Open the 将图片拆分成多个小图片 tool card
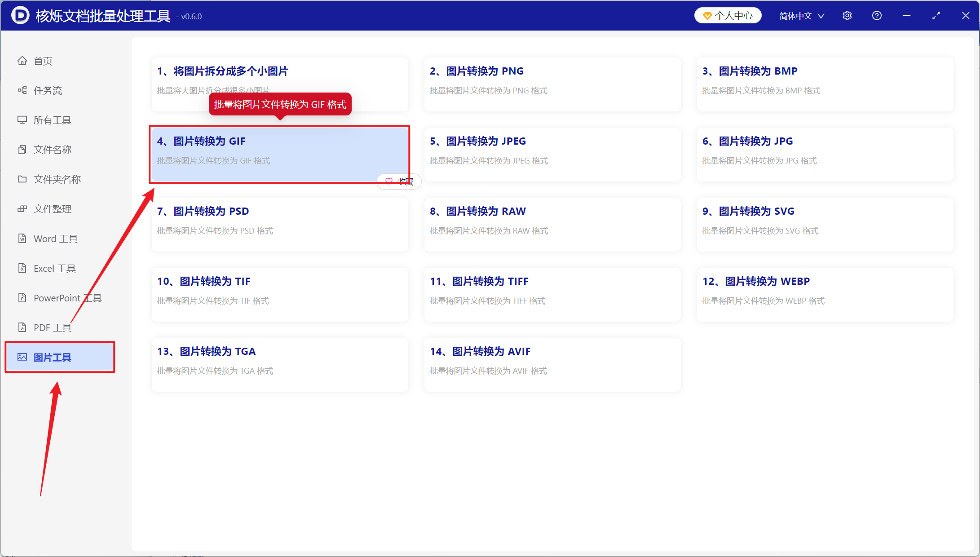 click(x=280, y=84)
